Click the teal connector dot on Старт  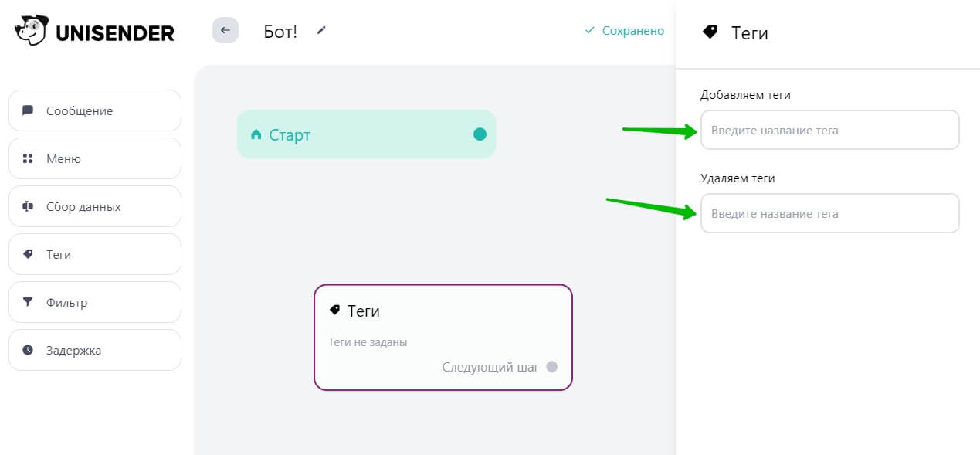tap(480, 134)
